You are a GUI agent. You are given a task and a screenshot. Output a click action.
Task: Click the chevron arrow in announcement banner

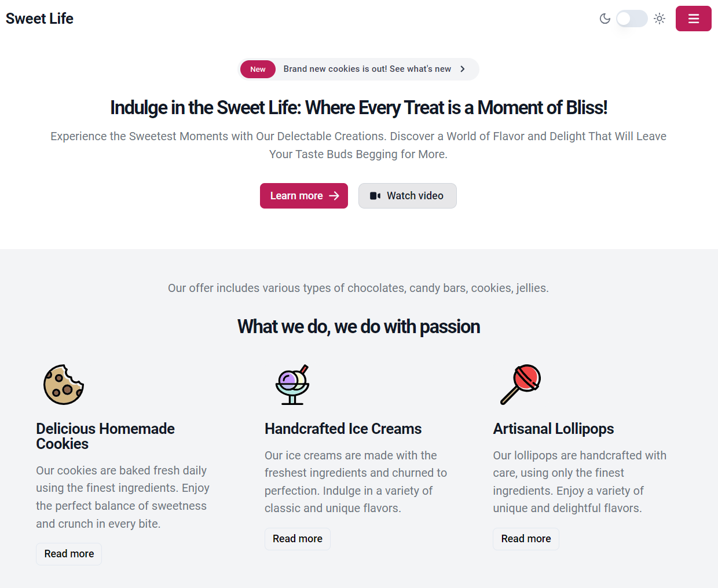(x=463, y=69)
